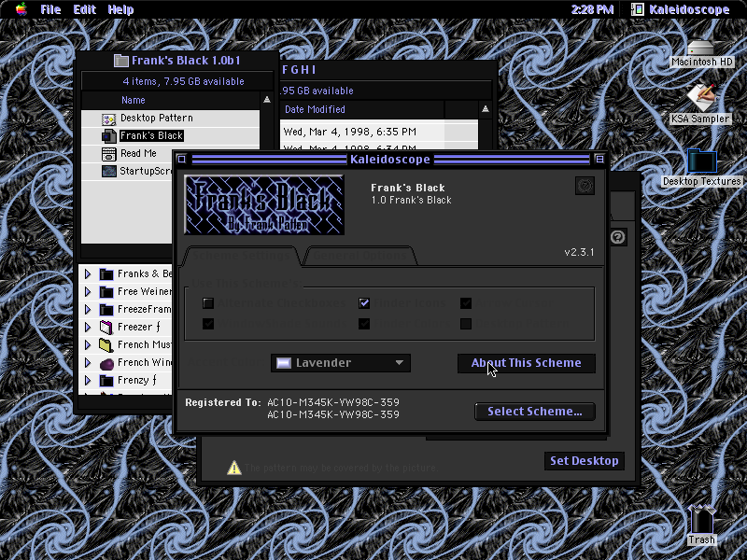Select the FreezeFrame folder icon

(x=106, y=310)
